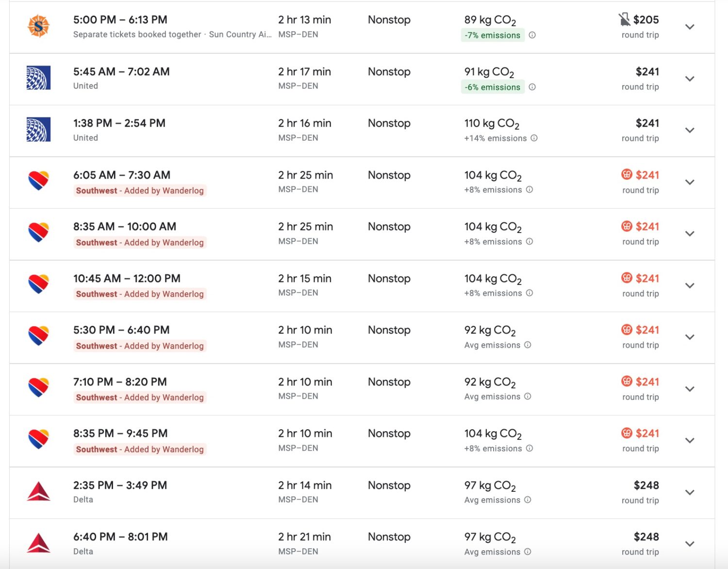728x569 pixels.
Task: Expand details of the 6:40 PM Delta flight
Action: (690, 544)
